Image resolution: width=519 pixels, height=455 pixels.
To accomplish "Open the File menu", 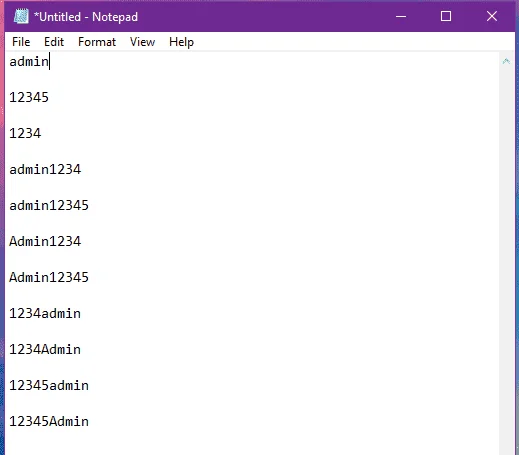I will (x=21, y=42).
